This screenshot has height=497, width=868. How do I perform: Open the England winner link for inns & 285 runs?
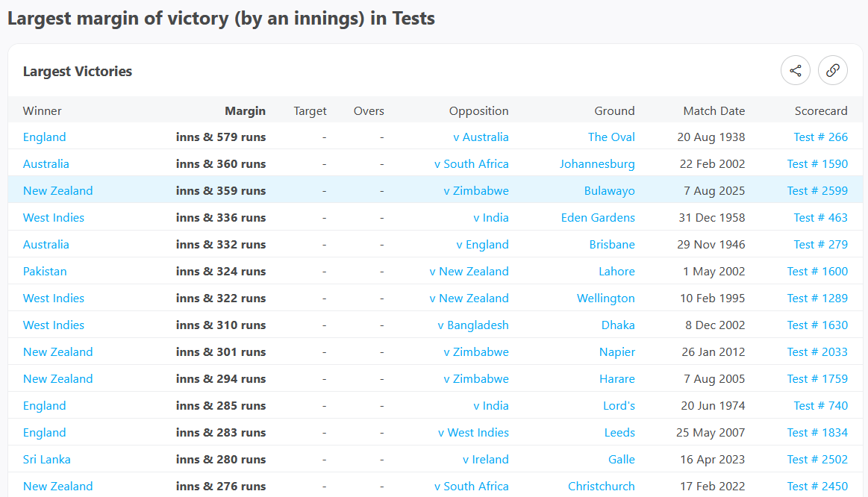tap(44, 406)
